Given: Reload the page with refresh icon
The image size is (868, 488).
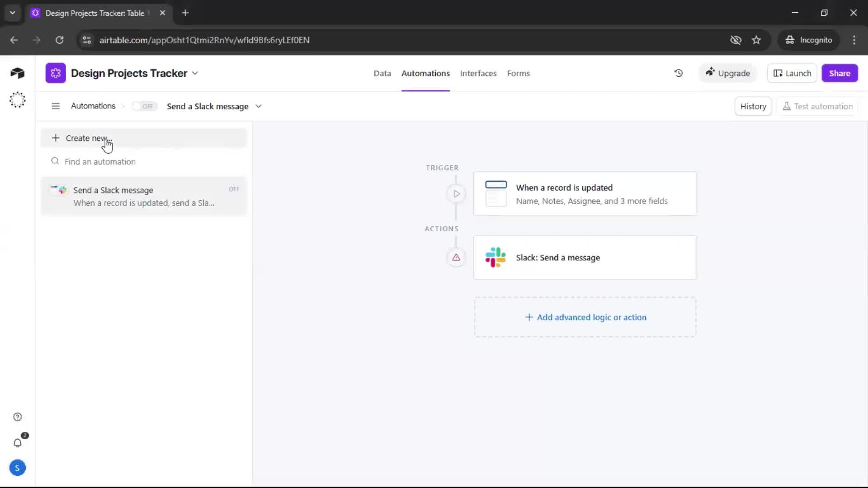Looking at the screenshot, I should (59, 40).
